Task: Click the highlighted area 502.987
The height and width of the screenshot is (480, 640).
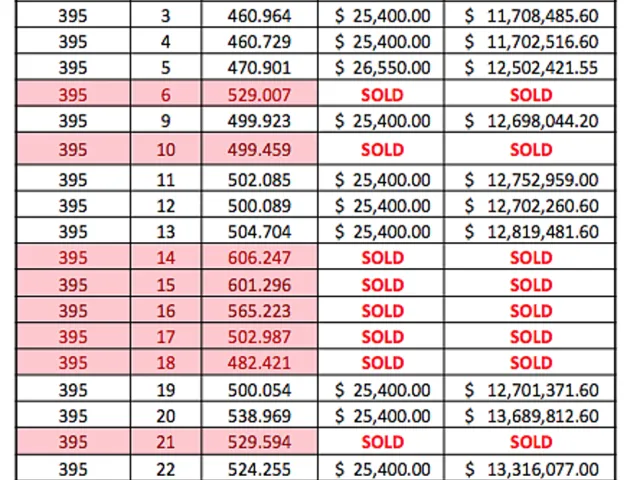Action: point(259,337)
